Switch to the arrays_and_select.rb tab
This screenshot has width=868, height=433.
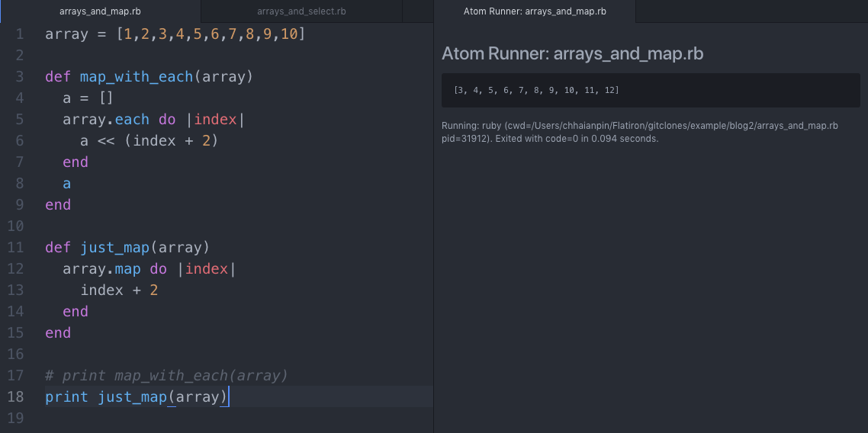coord(301,11)
